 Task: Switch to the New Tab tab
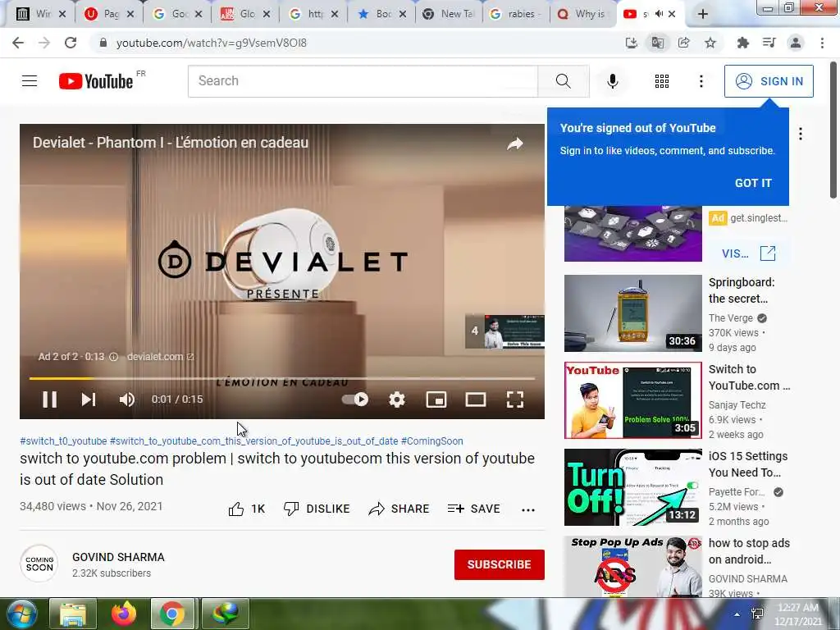[x=449, y=14]
